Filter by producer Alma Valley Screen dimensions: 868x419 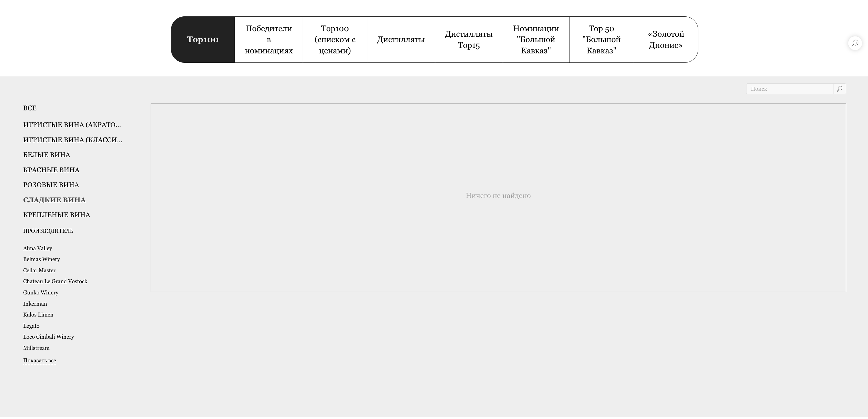point(37,248)
